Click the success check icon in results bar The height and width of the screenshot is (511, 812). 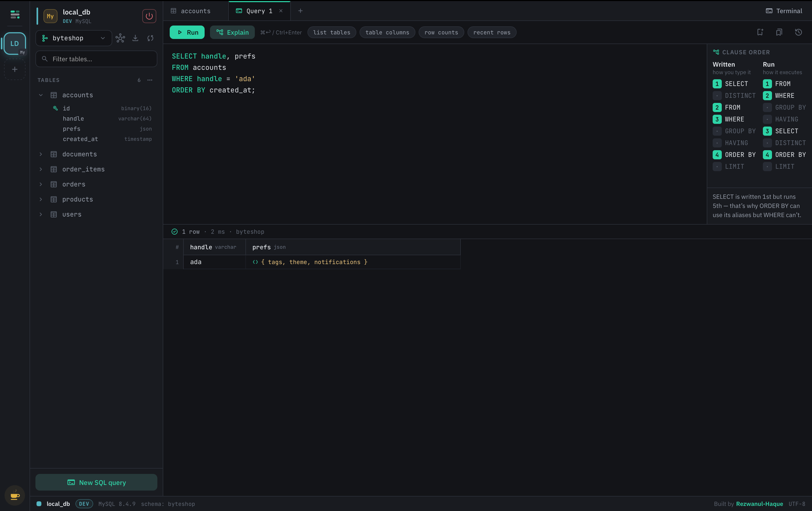tap(174, 232)
